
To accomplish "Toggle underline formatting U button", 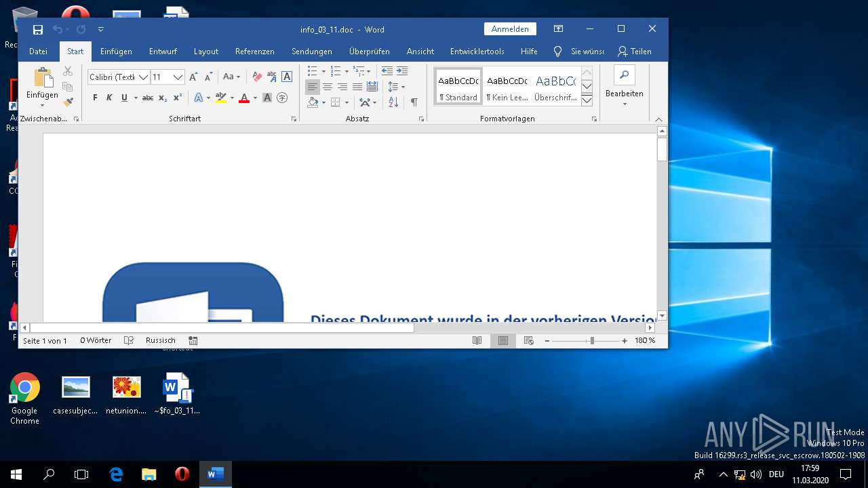I will coord(124,98).
